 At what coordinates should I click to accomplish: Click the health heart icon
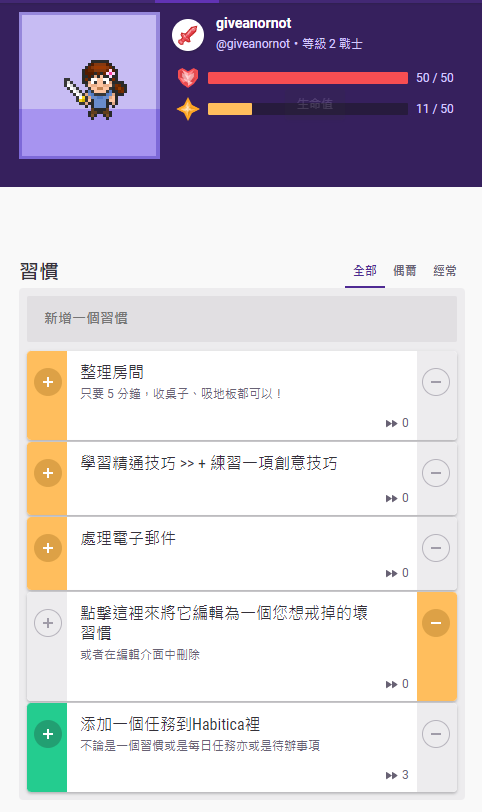(x=188, y=78)
